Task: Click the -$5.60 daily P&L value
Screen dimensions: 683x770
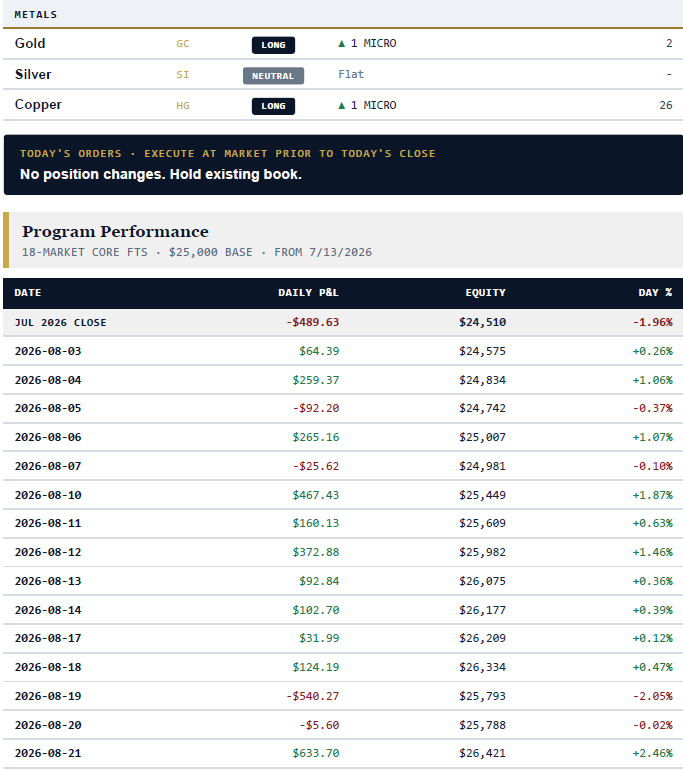Action: [319, 725]
